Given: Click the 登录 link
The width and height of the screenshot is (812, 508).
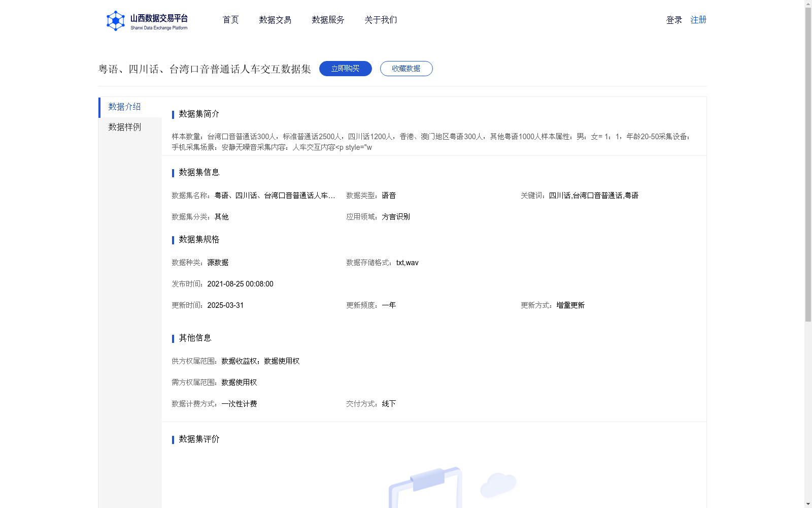Looking at the screenshot, I should click(674, 20).
